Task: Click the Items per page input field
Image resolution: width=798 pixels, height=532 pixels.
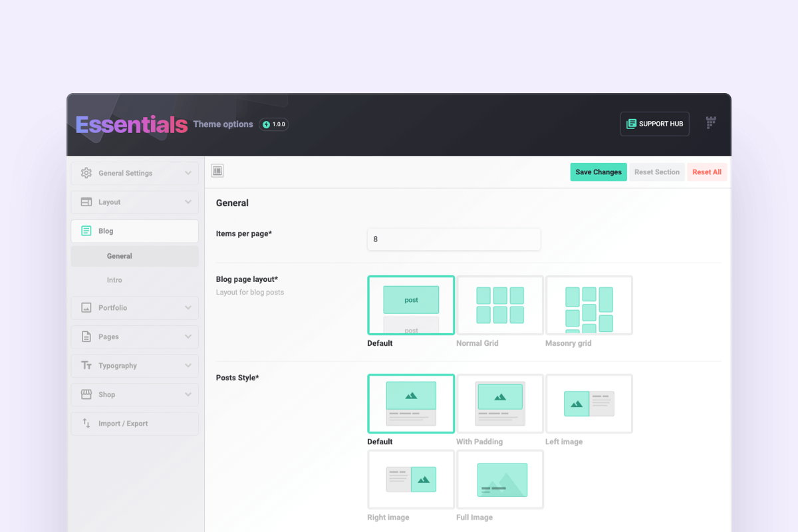Action: [454, 239]
